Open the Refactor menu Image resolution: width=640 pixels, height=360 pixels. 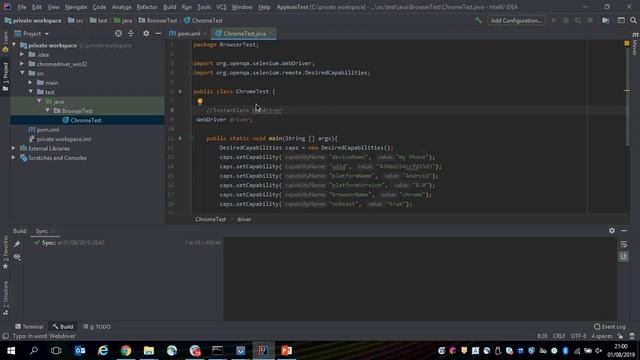147,7
